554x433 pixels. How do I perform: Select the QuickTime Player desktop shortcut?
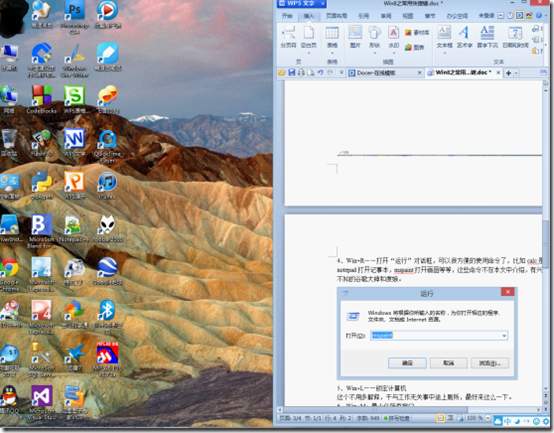coord(107,146)
